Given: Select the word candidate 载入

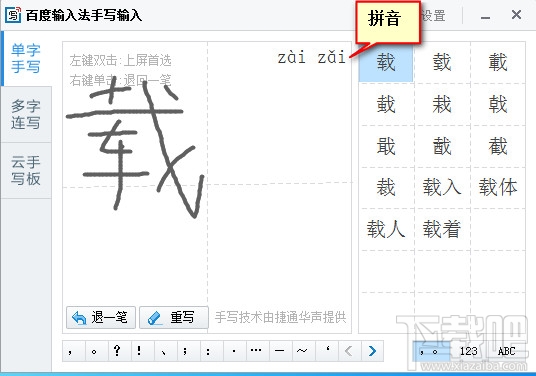Looking at the screenshot, I should (x=442, y=187).
